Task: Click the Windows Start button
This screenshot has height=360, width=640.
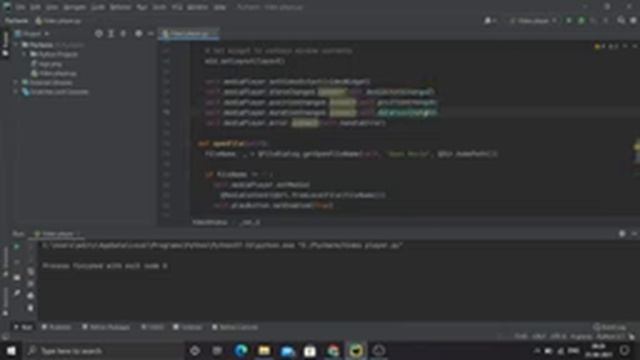Action: (x=11, y=351)
